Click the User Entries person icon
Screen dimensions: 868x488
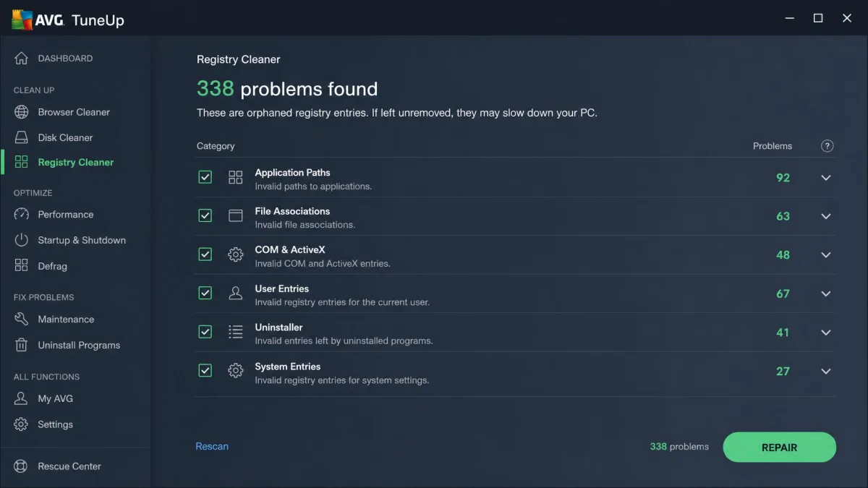(236, 294)
